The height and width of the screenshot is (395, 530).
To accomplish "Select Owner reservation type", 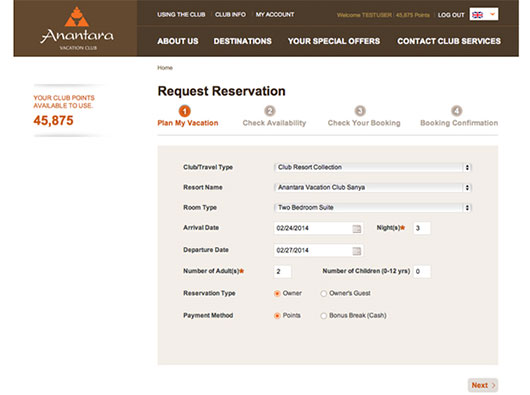I will (x=277, y=293).
